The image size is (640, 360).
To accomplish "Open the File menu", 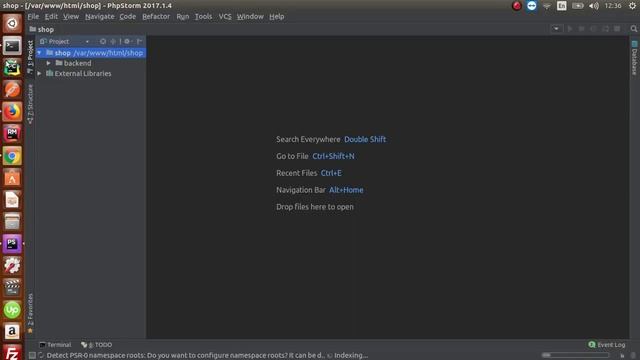I will pyautogui.click(x=33, y=17).
